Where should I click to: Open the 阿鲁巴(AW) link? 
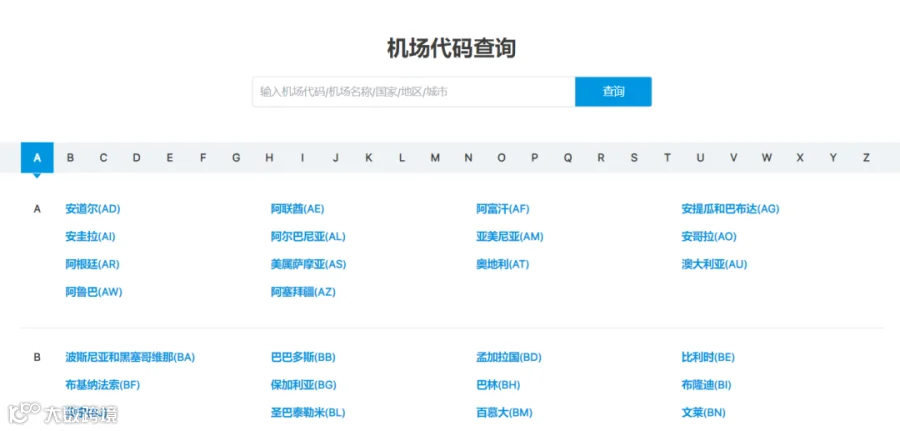click(x=94, y=292)
